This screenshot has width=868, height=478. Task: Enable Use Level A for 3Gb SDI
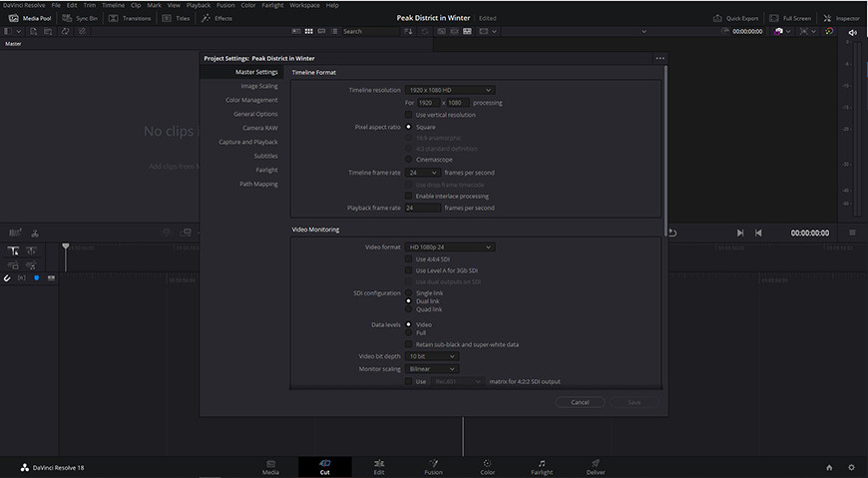coord(408,270)
